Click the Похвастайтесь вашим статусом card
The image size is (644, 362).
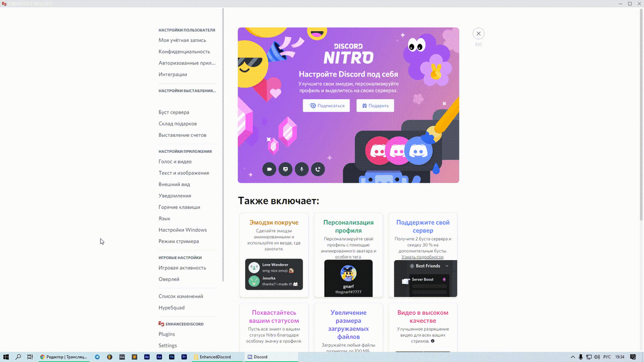point(274,328)
